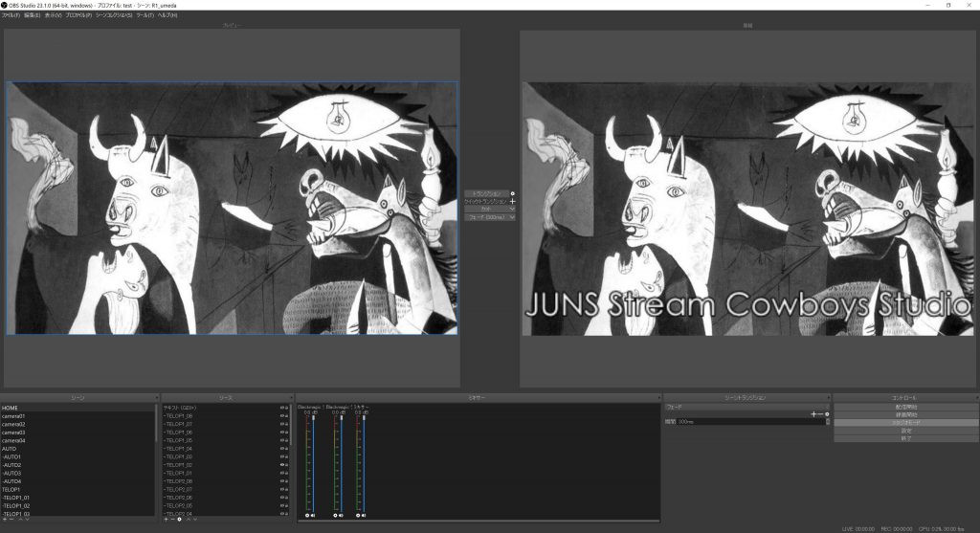Remove selected scene with minus icon
The image size is (980, 533).
coord(11,520)
